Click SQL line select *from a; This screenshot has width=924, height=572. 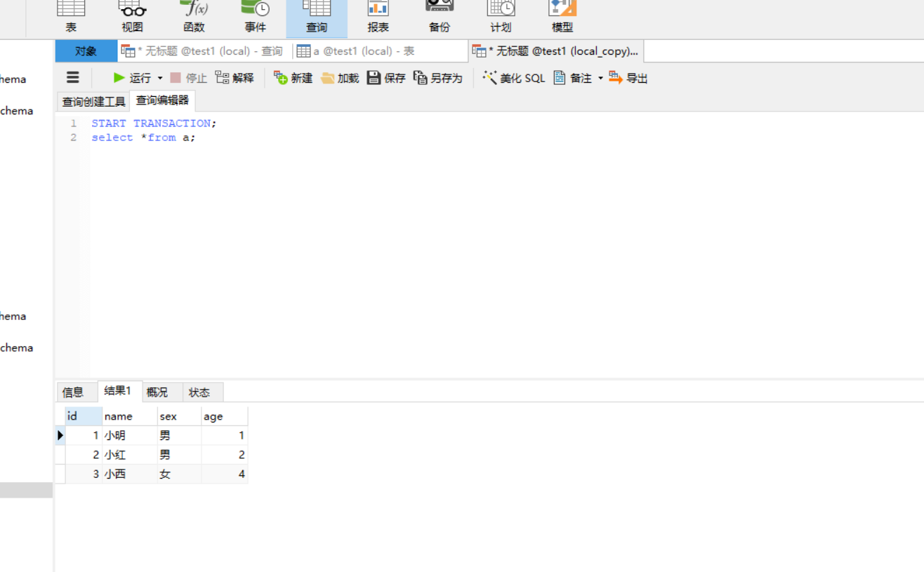point(143,138)
